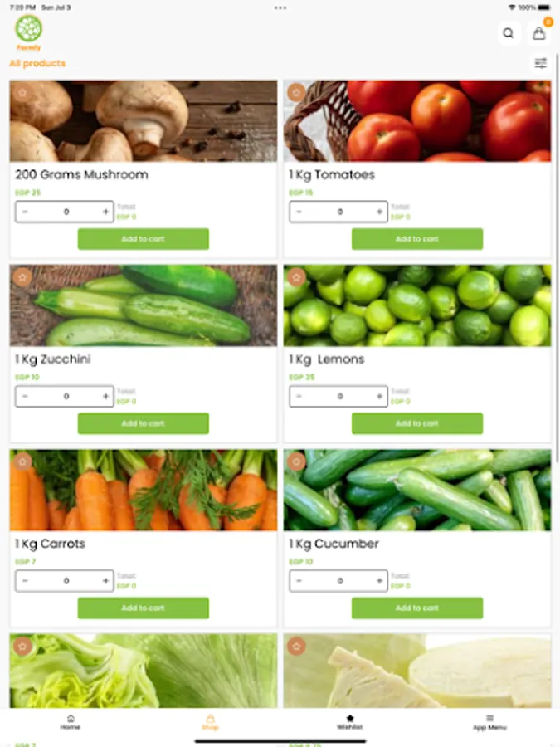Select the Carrots quantity field
560x747 pixels.
[x=65, y=580]
